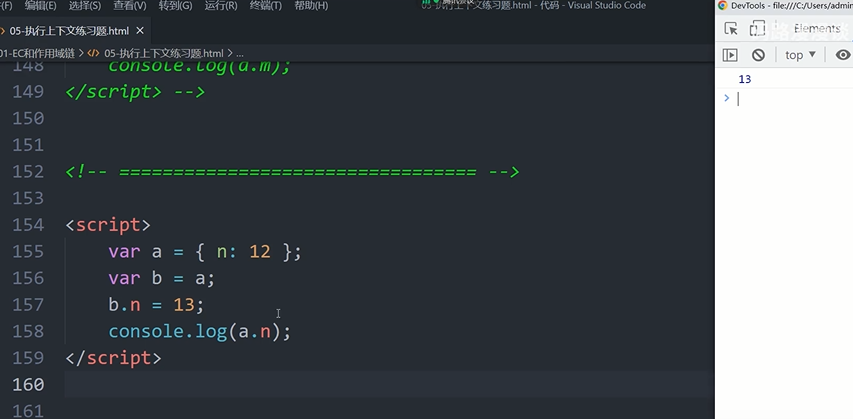This screenshot has width=853, height=419.
Task: Click line number 150 in the gutter
Action: click(28, 118)
